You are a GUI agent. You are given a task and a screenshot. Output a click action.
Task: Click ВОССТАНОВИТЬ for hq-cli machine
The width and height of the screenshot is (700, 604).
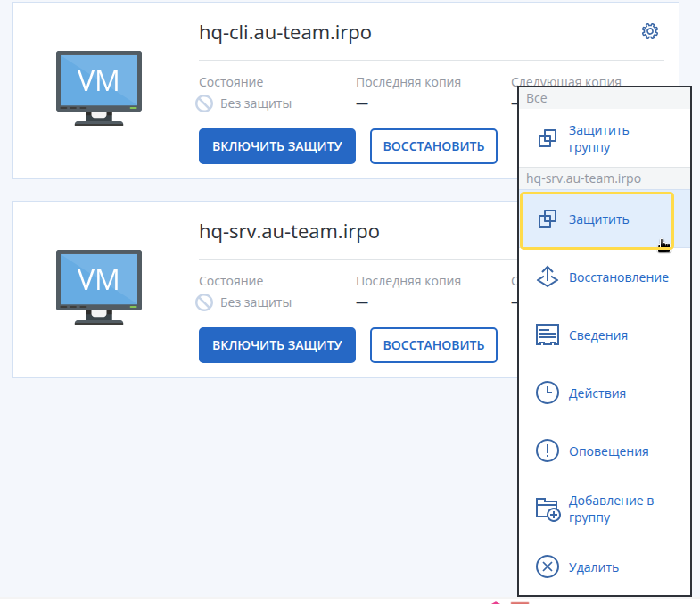click(x=433, y=146)
